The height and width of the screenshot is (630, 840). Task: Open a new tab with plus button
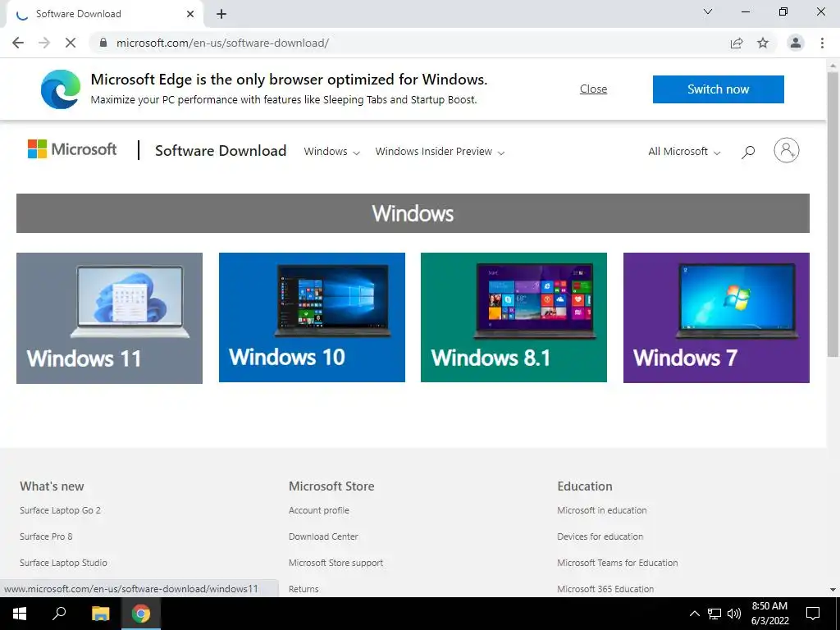pyautogui.click(x=221, y=14)
